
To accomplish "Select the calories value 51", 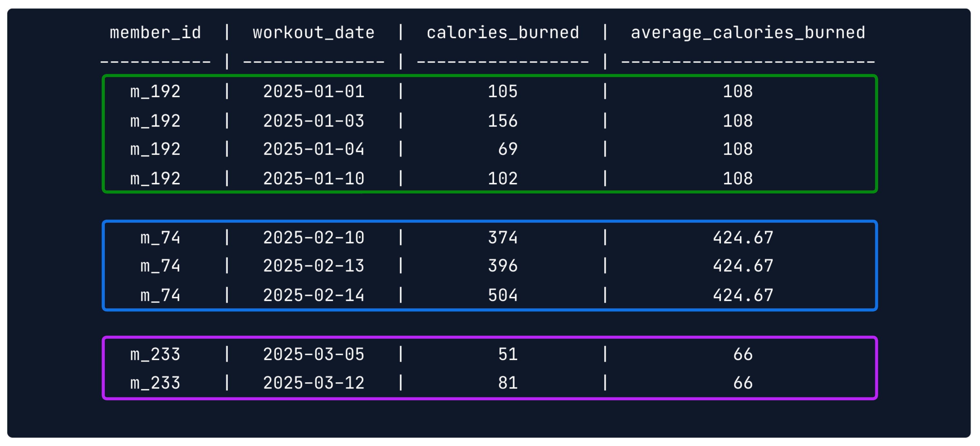I will (508, 354).
